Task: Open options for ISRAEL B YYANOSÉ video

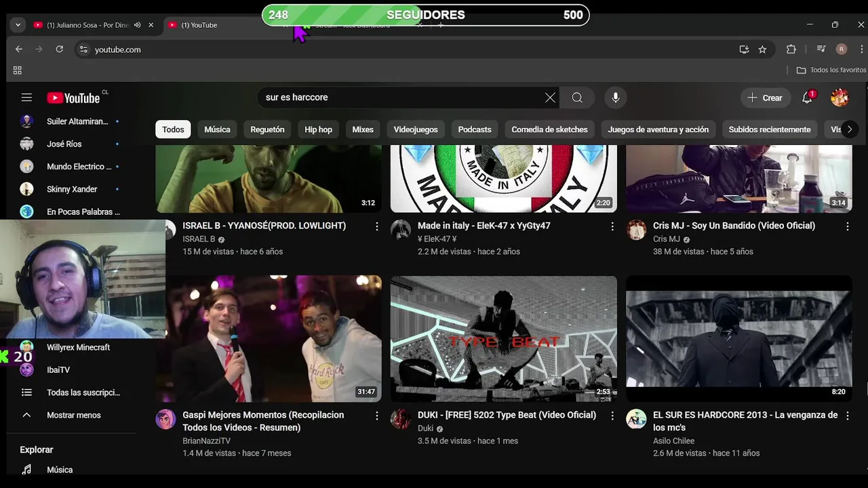Action: coord(377,226)
